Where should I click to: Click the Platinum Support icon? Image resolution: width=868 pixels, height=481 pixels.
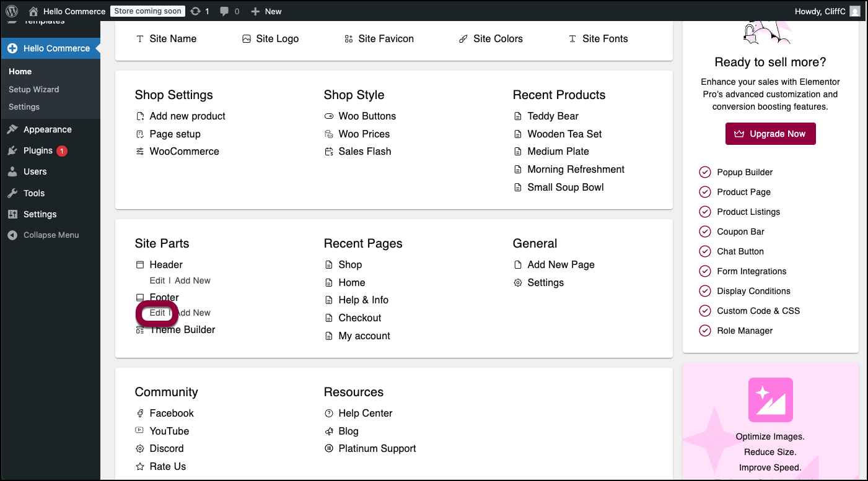[x=329, y=449]
